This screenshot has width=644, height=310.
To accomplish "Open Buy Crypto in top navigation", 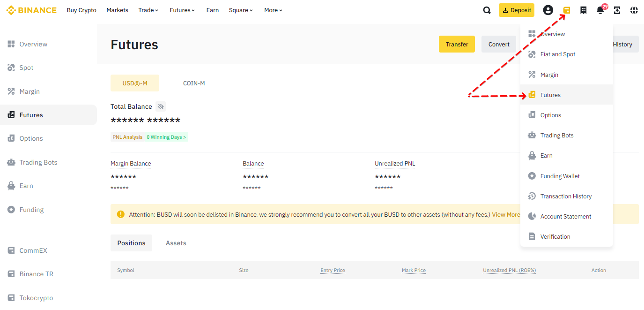I will pyautogui.click(x=81, y=10).
